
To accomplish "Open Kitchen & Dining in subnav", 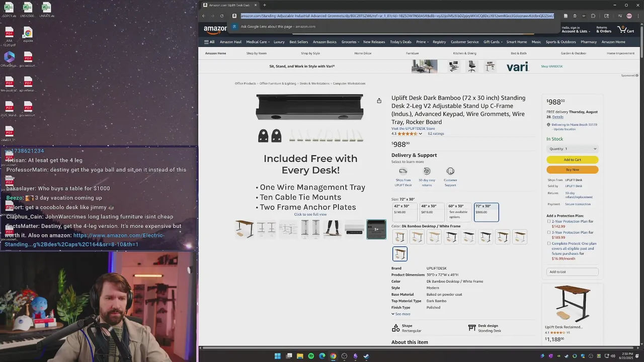I will [x=464, y=53].
